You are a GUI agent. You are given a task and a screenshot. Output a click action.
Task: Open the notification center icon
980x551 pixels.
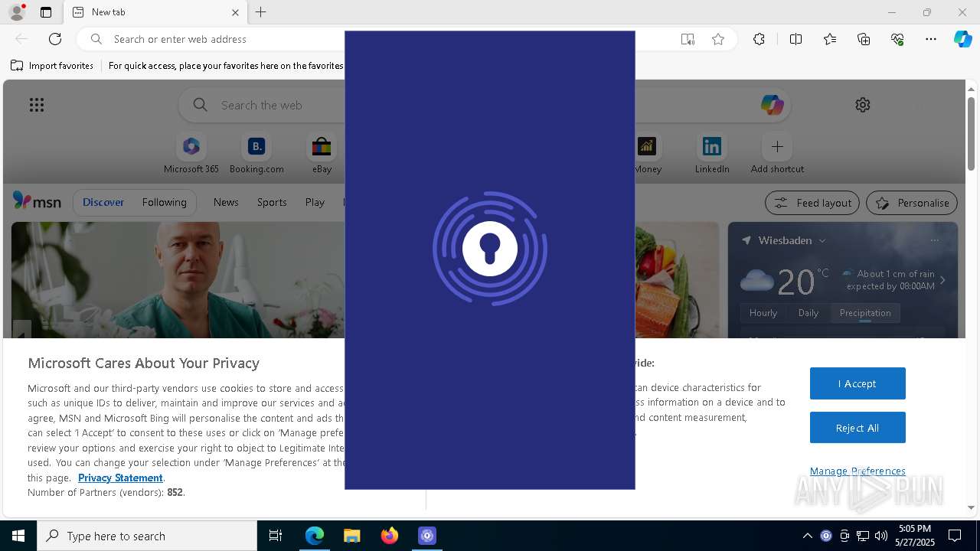[x=955, y=536]
